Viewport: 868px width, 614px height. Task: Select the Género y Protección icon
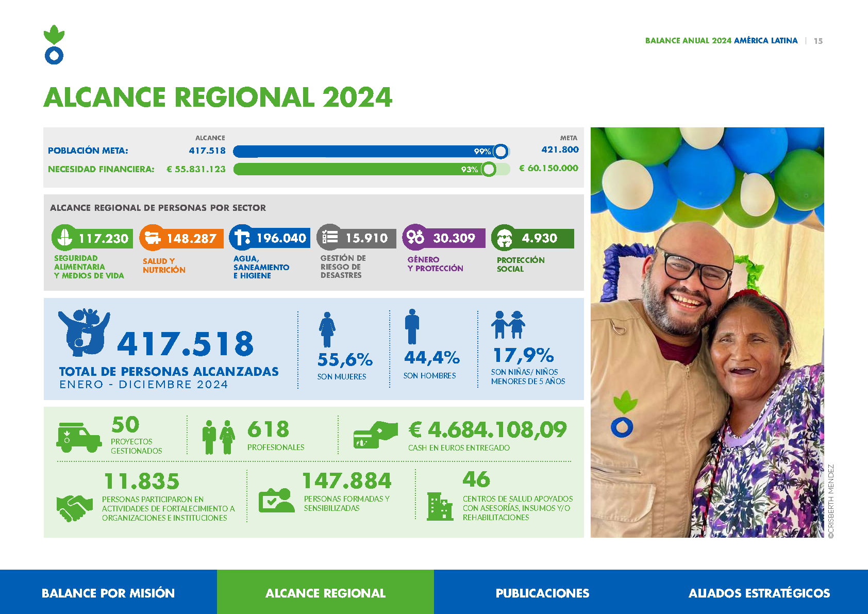pyautogui.click(x=415, y=238)
